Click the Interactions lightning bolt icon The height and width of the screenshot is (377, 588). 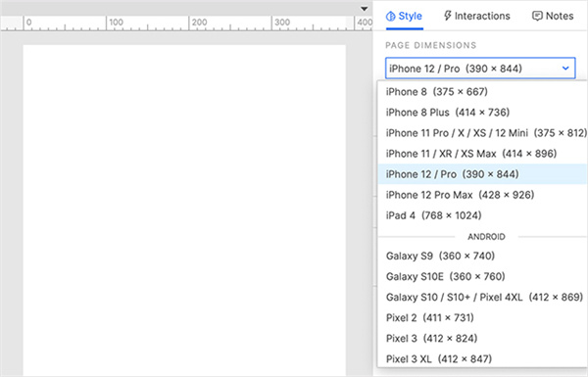point(448,16)
